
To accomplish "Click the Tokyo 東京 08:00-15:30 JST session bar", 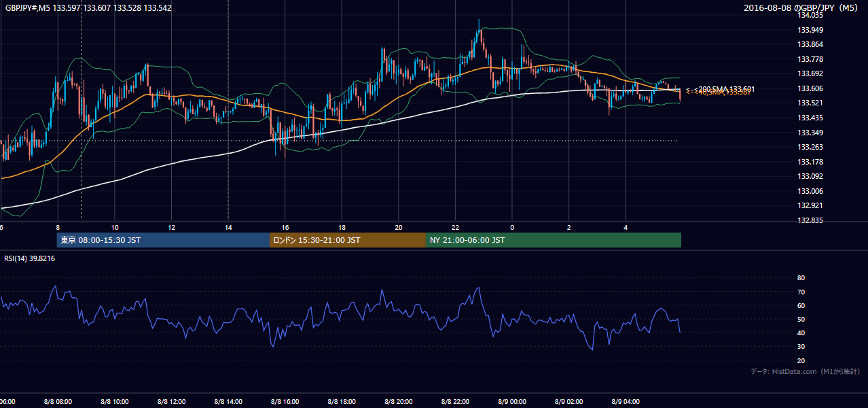I will point(163,240).
